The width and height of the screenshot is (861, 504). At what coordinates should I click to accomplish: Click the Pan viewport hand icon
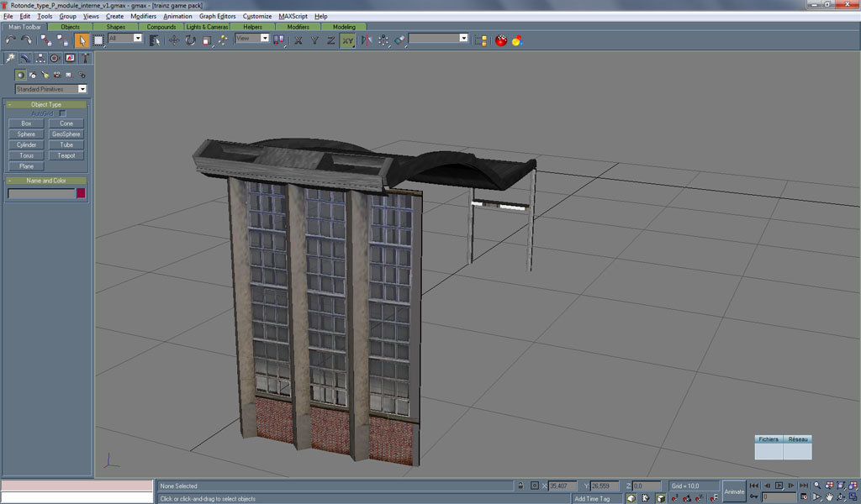[x=828, y=497]
